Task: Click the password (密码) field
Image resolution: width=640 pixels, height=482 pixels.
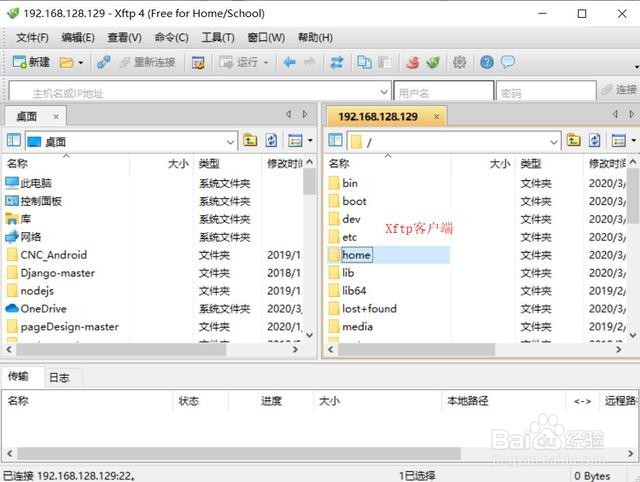Action: pyautogui.click(x=546, y=93)
